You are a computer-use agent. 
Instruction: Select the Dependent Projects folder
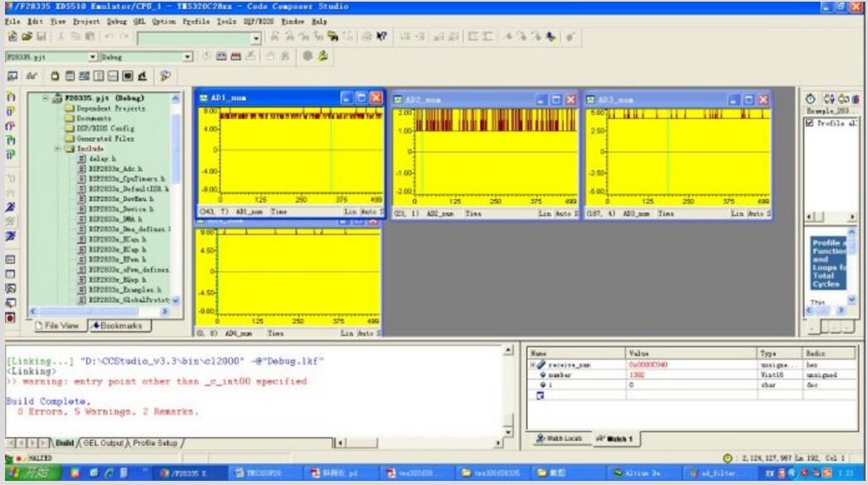click(x=106, y=108)
